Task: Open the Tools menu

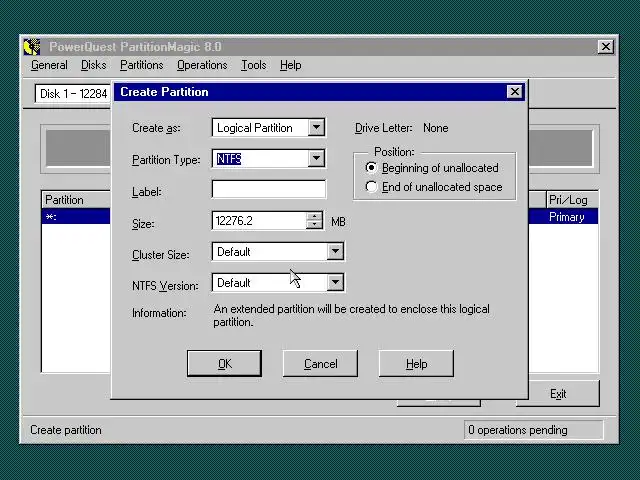Action: tap(253, 65)
